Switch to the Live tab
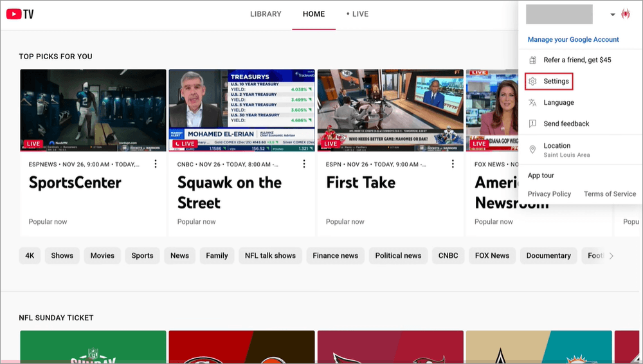Viewport: 643px width, 364px height. tap(358, 14)
